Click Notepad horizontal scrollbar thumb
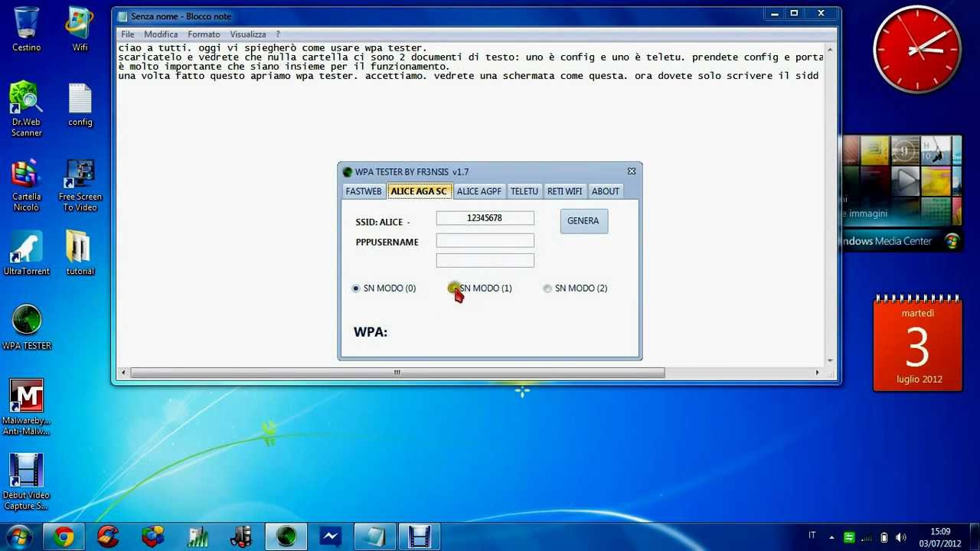This screenshot has height=551, width=980. pyautogui.click(x=397, y=373)
